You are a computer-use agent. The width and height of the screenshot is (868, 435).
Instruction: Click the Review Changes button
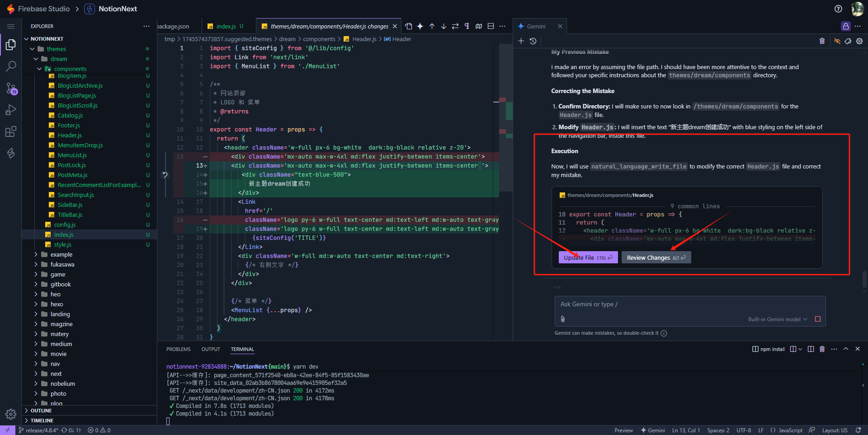click(x=656, y=257)
